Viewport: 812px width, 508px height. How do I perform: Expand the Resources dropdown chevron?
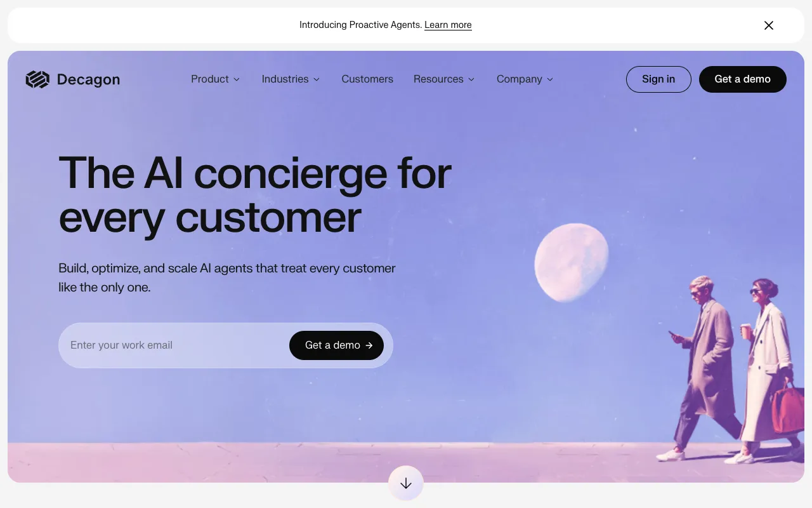[x=471, y=79]
